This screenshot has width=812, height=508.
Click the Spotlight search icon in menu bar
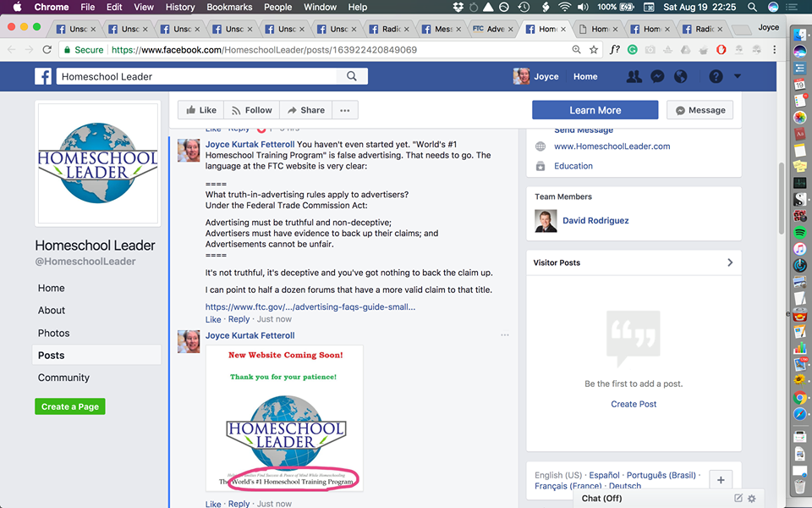[x=752, y=7]
